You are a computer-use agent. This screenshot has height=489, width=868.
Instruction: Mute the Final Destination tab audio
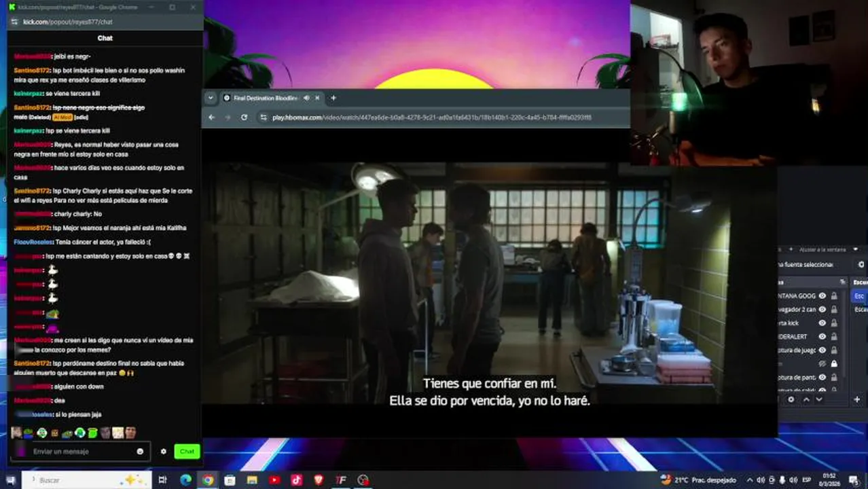[x=306, y=98]
